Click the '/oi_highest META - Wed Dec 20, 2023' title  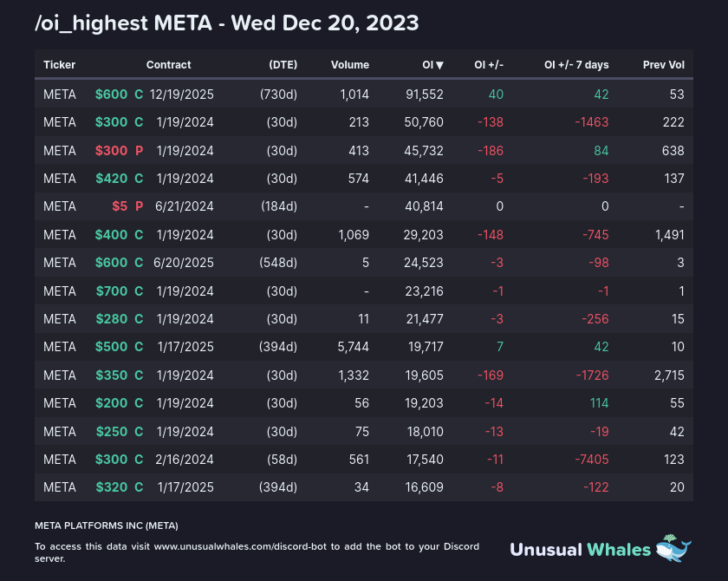(x=226, y=23)
